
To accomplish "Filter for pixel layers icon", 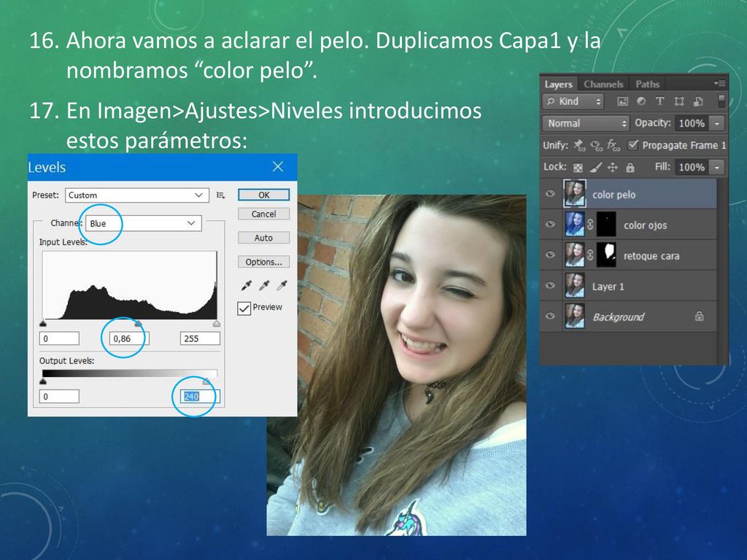I will coord(622,101).
